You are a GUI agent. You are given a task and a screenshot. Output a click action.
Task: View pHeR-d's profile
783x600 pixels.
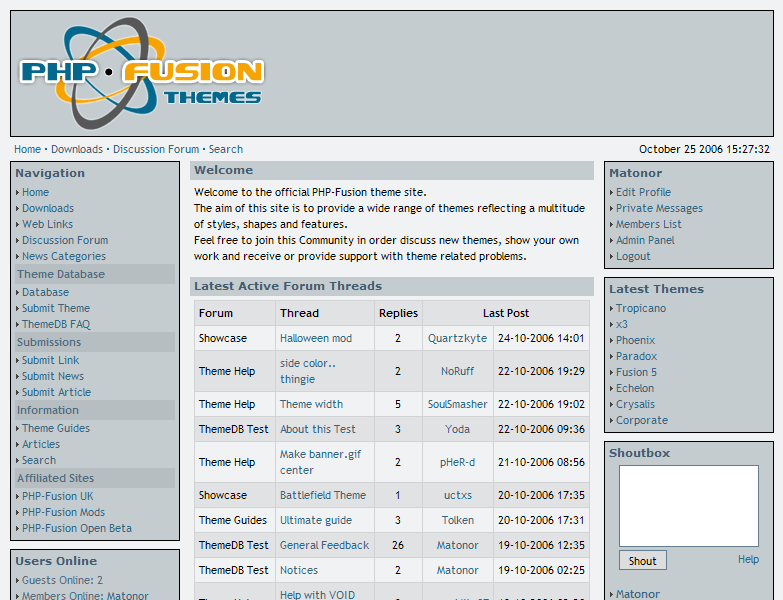point(457,462)
